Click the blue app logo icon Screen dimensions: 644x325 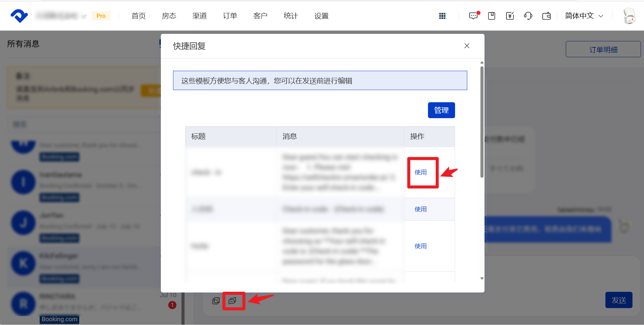[19, 16]
